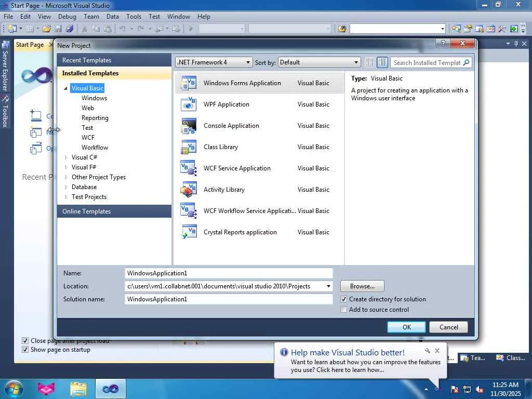Select the Console Application template icon
Screen dimensions: 532x399
click(x=189, y=126)
